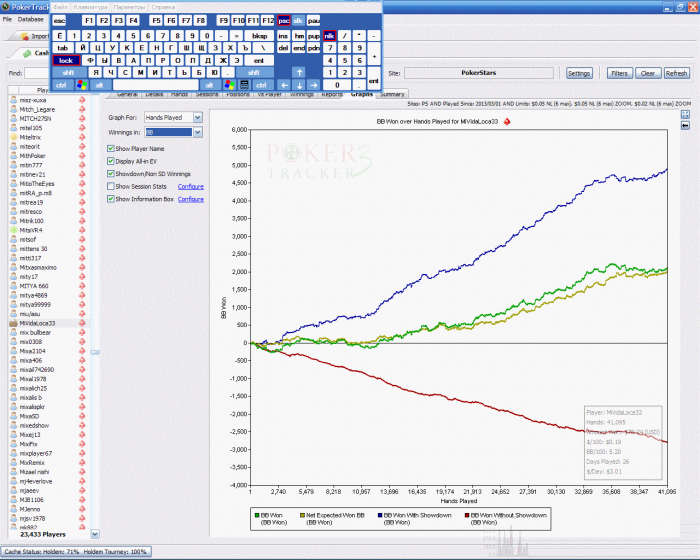
Task: Click the black arrow icon beside the graph
Action: 685,126
